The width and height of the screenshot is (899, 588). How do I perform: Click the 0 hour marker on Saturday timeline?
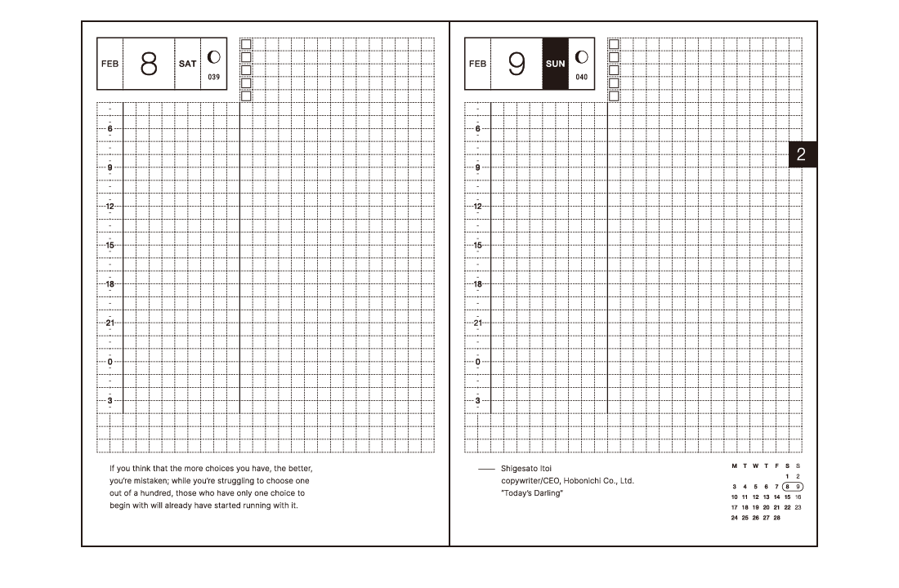pyautogui.click(x=110, y=362)
